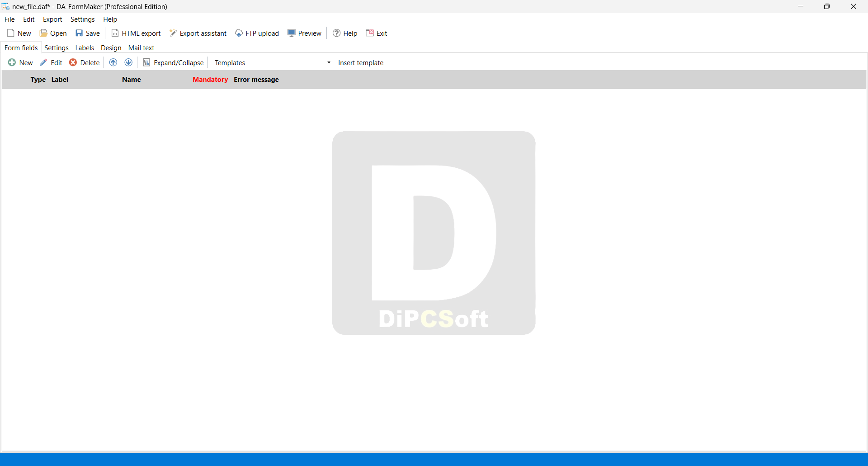Screen dimensions: 868x466
Task: Minimize the DA-FormMaker window
Action: [801, 6]
